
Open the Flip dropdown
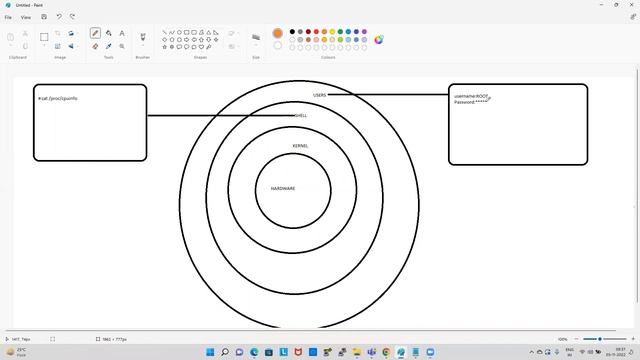[x=72, y=46]
